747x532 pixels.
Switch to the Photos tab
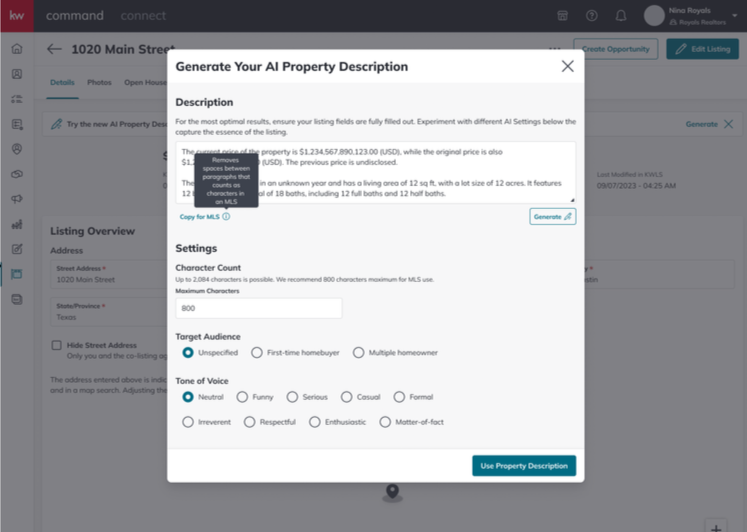tap(99, 82)
